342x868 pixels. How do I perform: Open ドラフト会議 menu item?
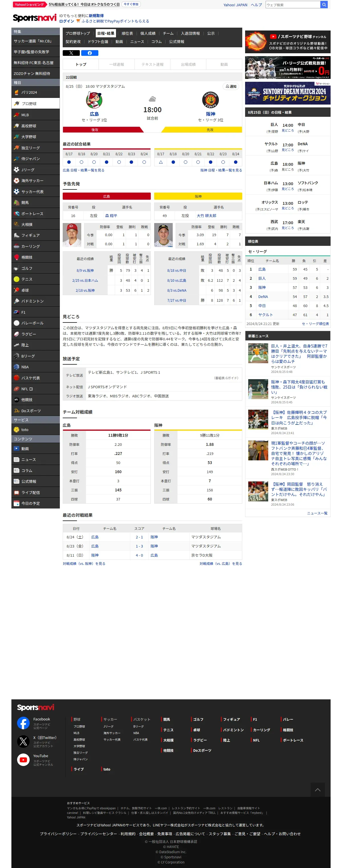98,42
